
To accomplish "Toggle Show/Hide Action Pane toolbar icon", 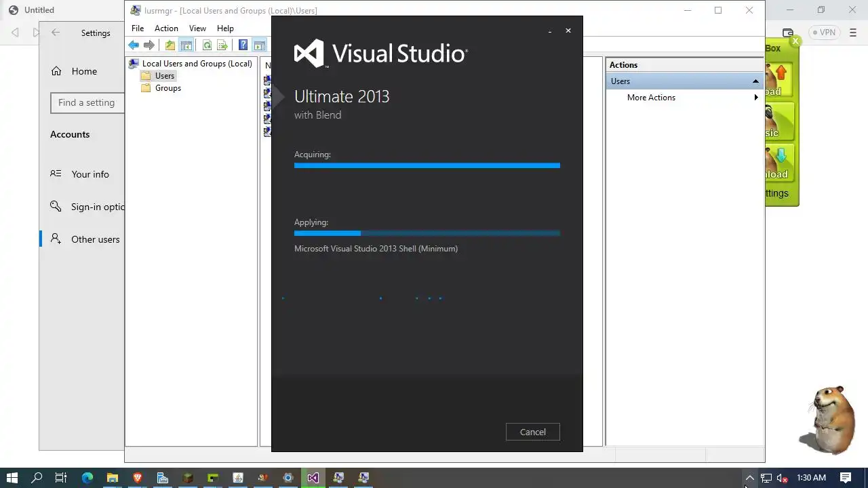I will pos(259,45).
